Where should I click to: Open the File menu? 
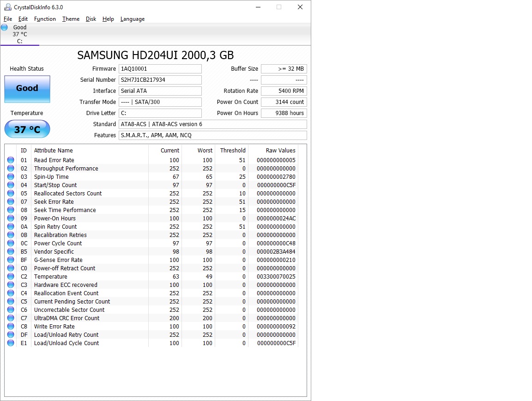pyautogui.click(x=8, y=19)
